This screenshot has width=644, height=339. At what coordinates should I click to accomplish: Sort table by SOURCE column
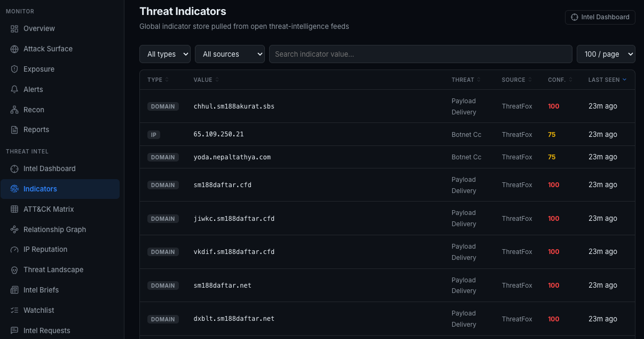tap(516, 80)
